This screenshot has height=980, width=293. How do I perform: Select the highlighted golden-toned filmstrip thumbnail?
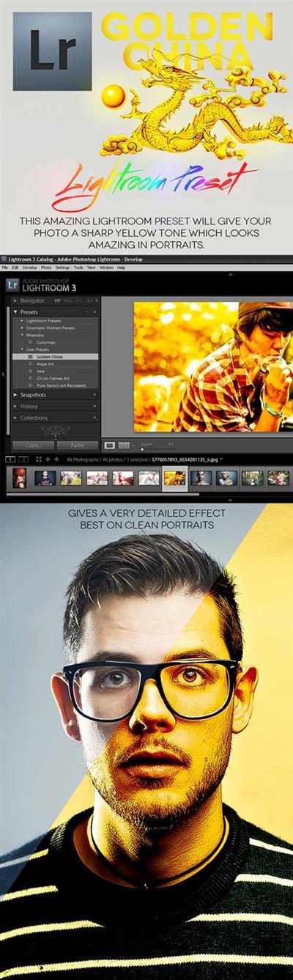coord(174,478)
